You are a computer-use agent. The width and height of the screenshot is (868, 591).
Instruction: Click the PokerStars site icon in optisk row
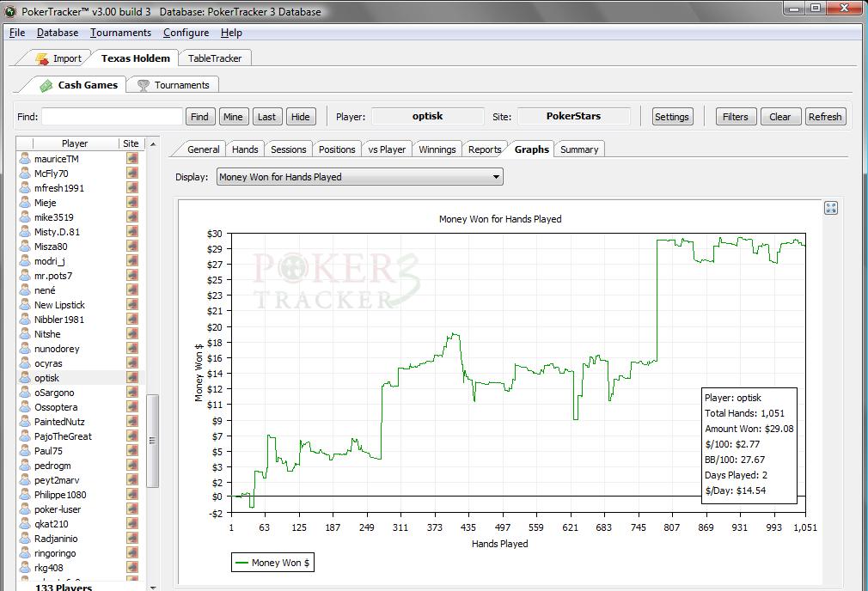[x=131, y=378]
